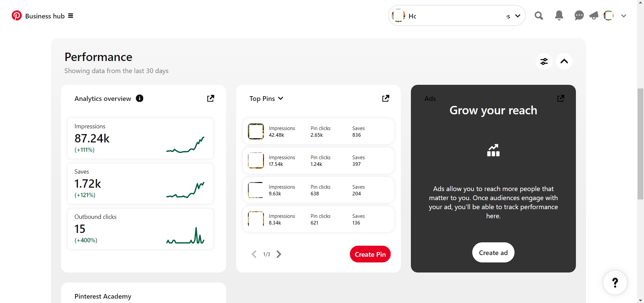Click the Pinterest logo icon
Image resolution: width=644 pixels, height=303 pixels.
coord(16,15)
